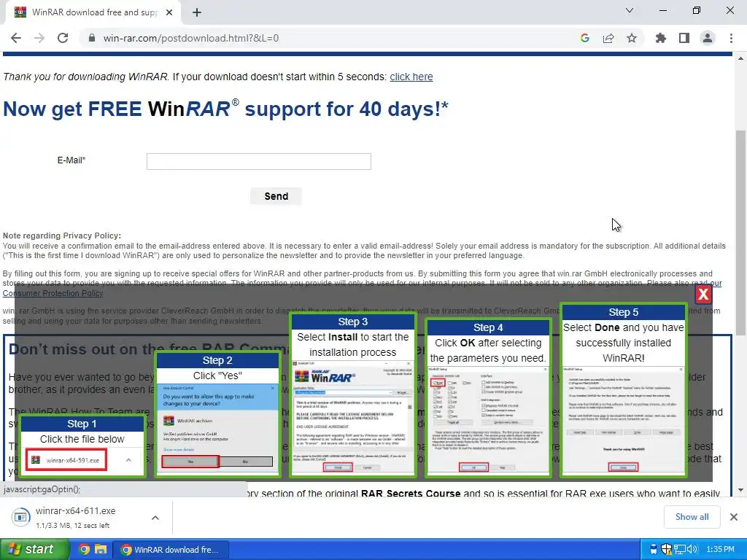
Task: Close the downloads bar
Action: (734, 517)
